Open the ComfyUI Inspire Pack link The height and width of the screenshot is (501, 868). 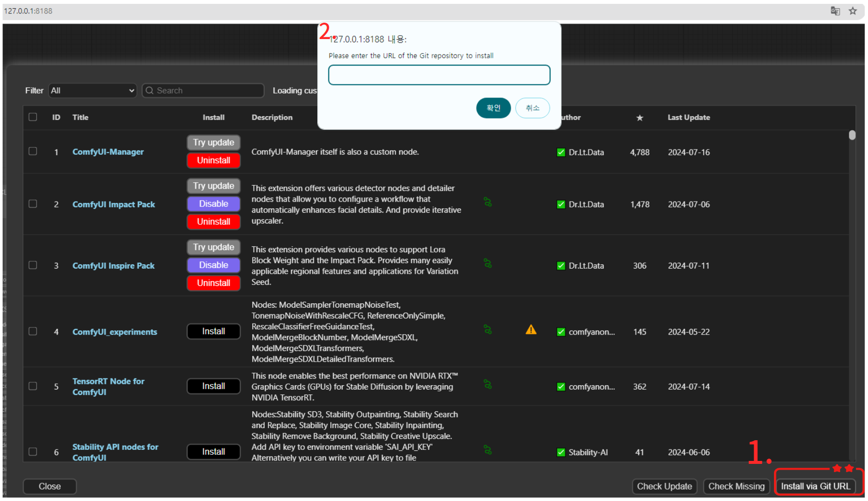pyautogui.click(x=113, y=266)
